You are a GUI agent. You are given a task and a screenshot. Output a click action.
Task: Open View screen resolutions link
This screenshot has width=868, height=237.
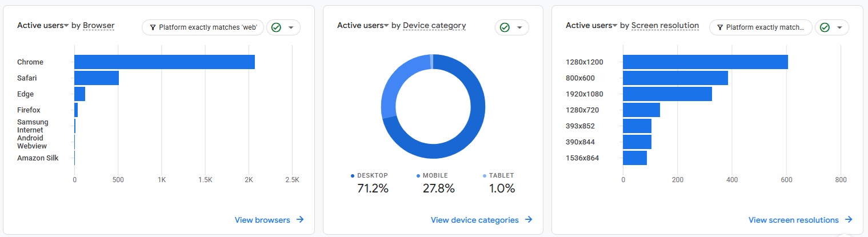(x=794, y=220)
